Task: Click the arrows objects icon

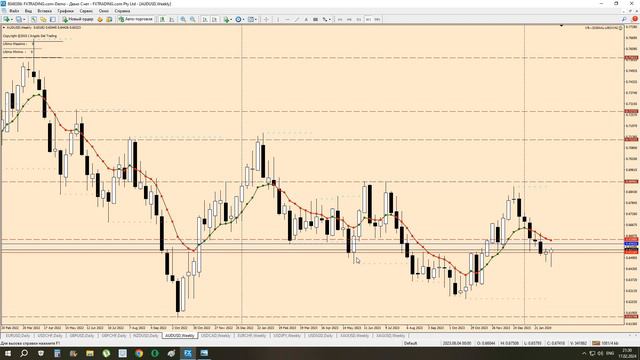Action: (324, 19)
